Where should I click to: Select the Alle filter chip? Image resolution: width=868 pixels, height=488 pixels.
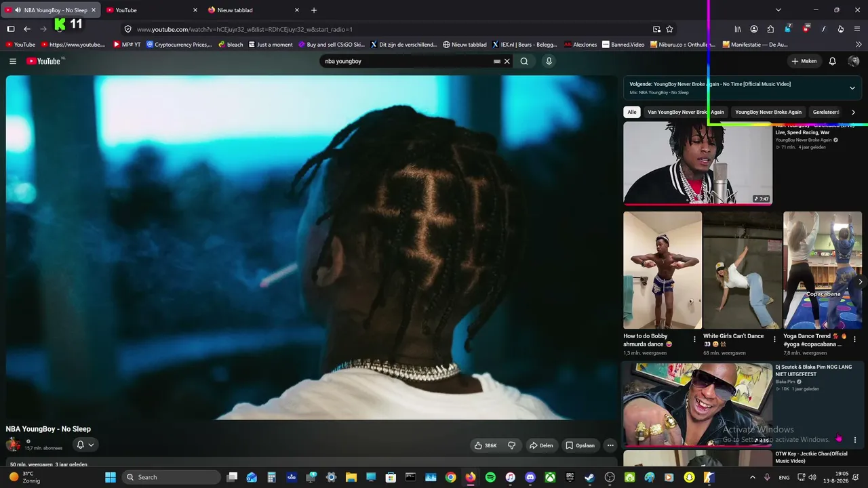tap(632, 112)
